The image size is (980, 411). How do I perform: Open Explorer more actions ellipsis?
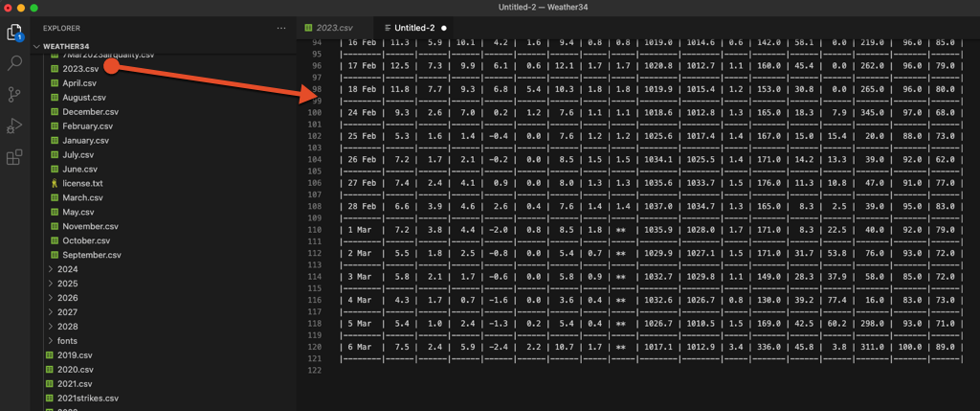tap(281, 28)
